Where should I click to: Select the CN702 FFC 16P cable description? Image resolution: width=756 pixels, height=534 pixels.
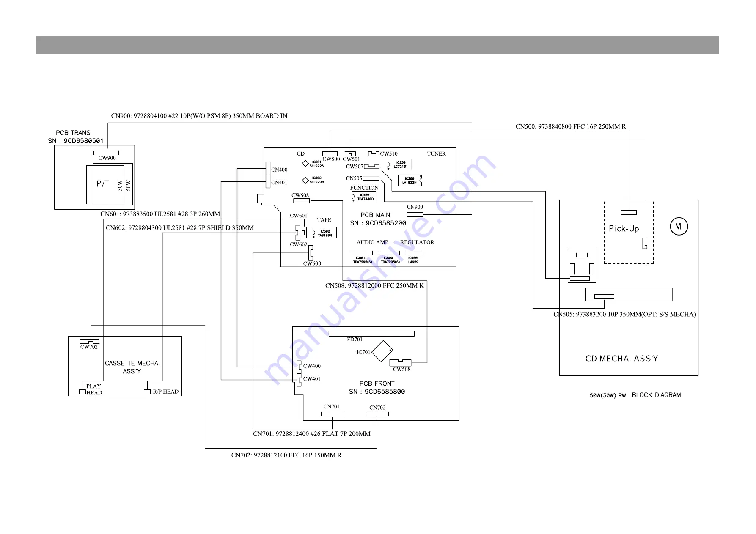(x=286, y=455)
